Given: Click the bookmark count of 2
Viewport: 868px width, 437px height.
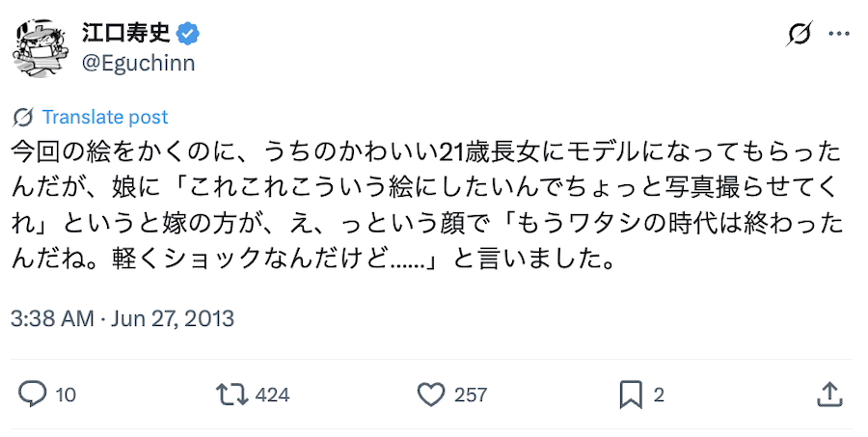Looking at the screenshot, I should coord(659,395).
